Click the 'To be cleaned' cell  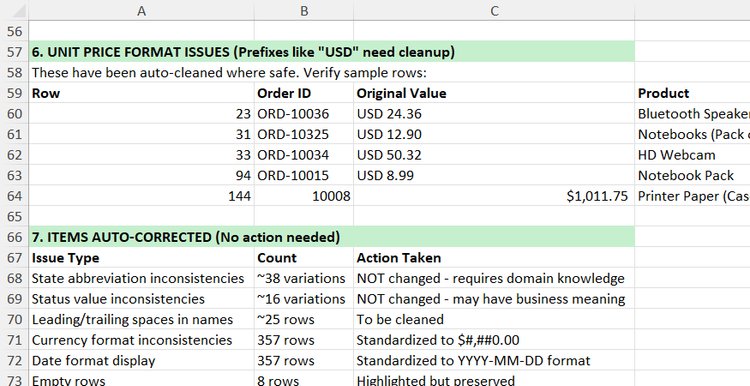[x=495, y=320]
